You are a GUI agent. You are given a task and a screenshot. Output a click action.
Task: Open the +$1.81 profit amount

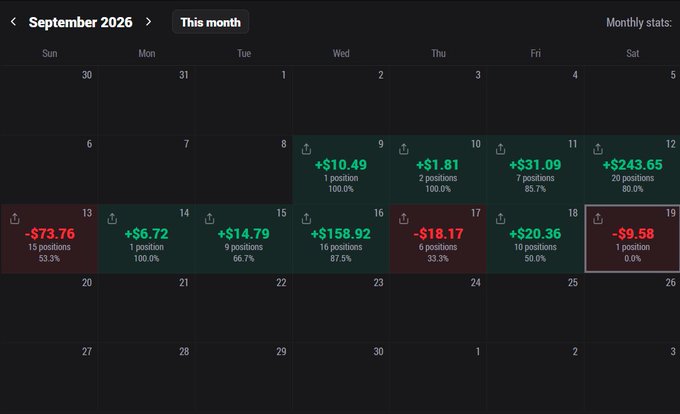(438, 165)
